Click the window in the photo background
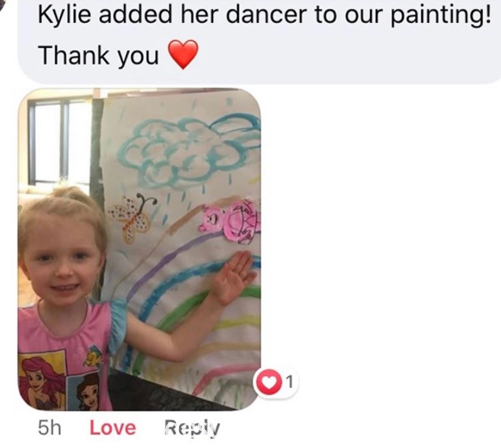Image resolution: width=501 pixels, height=448 pixels. (59, 140)
